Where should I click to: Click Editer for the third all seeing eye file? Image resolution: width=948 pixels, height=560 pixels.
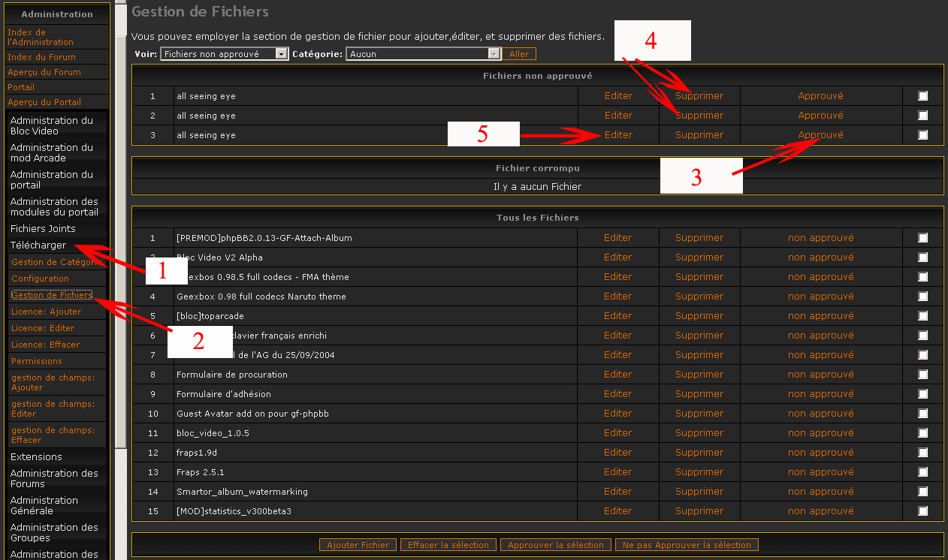(618, 135)
